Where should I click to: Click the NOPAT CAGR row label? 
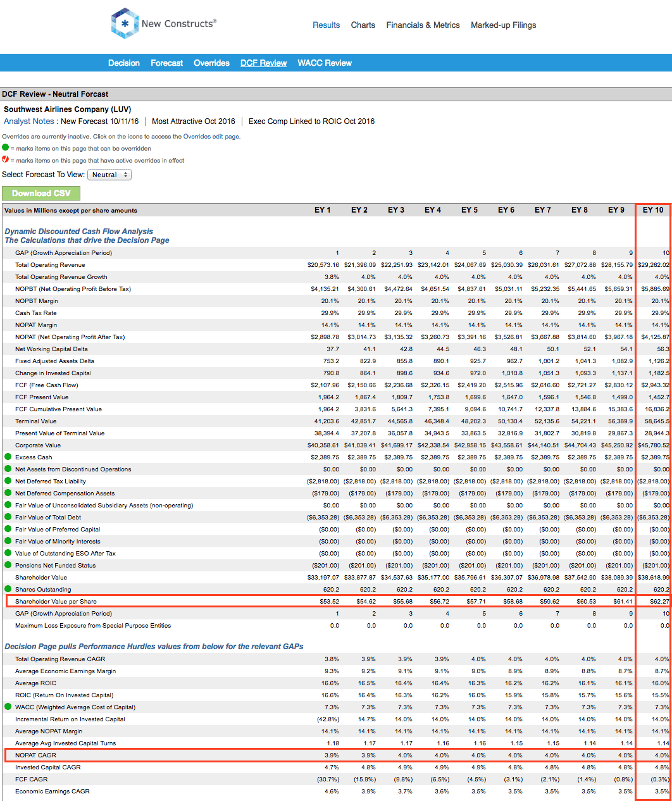[x=36, y=755]
